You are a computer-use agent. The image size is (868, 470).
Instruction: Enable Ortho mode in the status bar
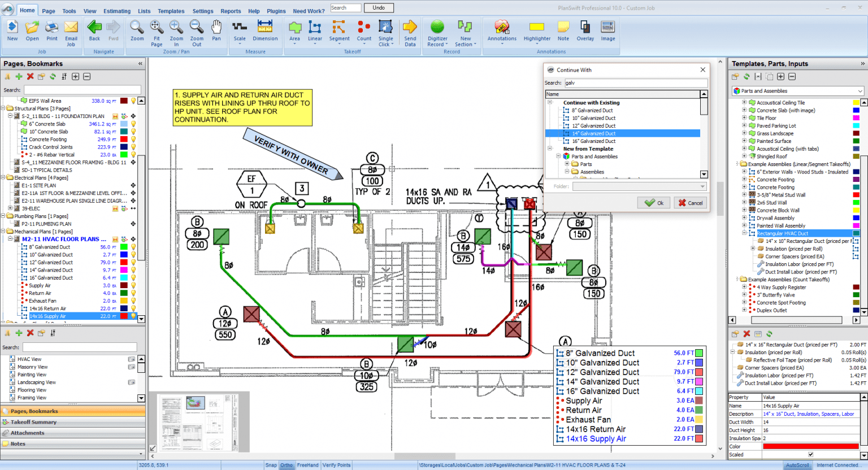point(287,465)
